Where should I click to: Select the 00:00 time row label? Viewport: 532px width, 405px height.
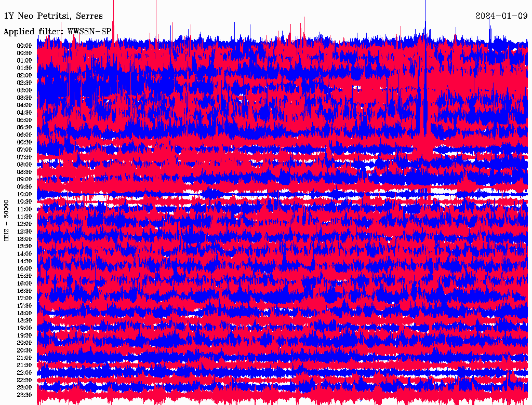pyautogui.click(x=24, y=46)
